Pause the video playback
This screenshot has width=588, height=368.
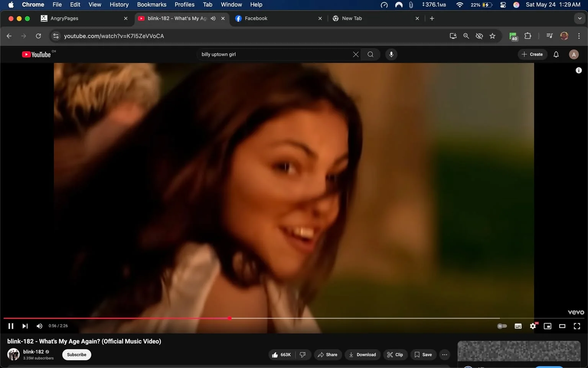(x=11, y=326)
